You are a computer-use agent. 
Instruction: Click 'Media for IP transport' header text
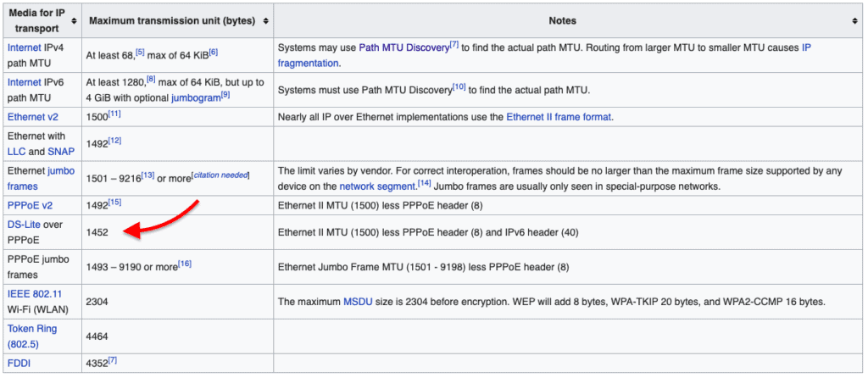(36, 20)
